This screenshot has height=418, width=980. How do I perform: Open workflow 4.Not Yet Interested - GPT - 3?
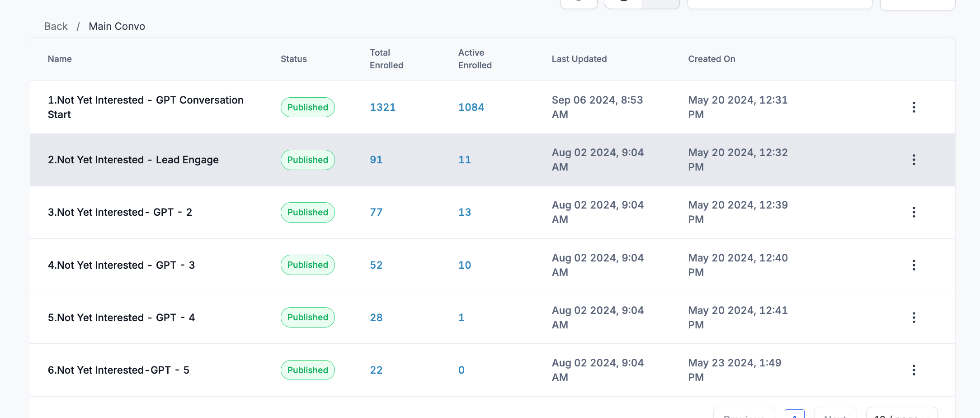[121, 265]
